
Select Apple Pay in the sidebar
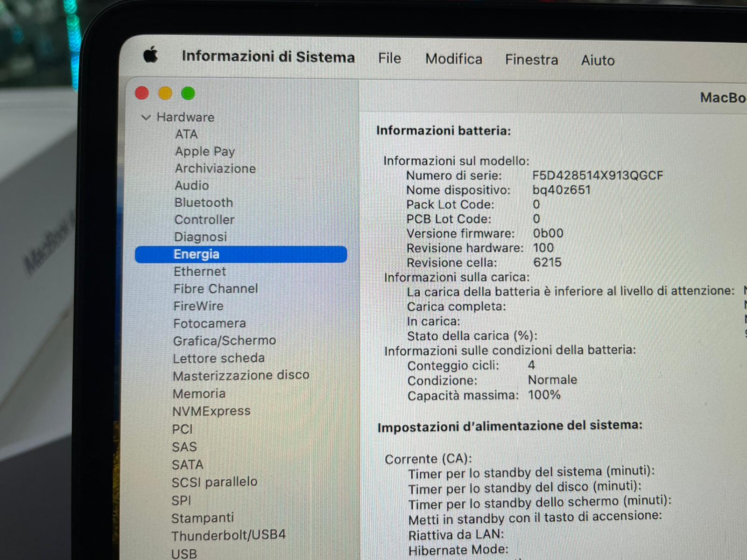coord(205,152)
